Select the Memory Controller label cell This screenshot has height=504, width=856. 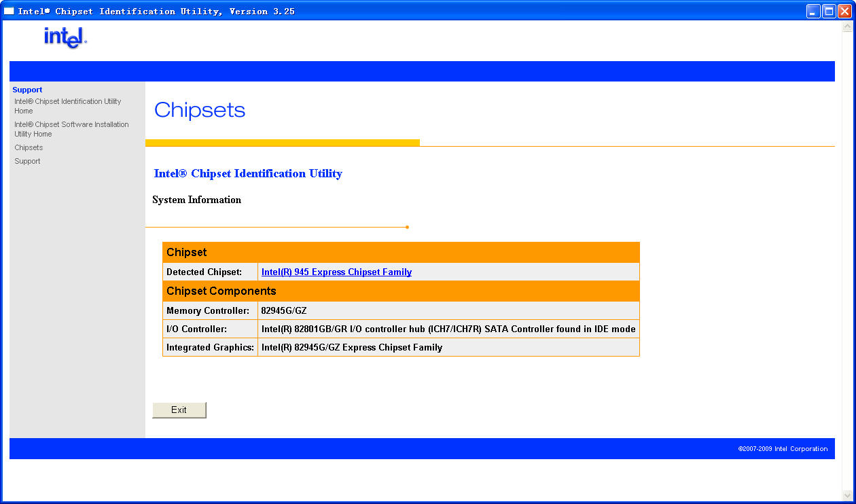(x=210, y=310)
